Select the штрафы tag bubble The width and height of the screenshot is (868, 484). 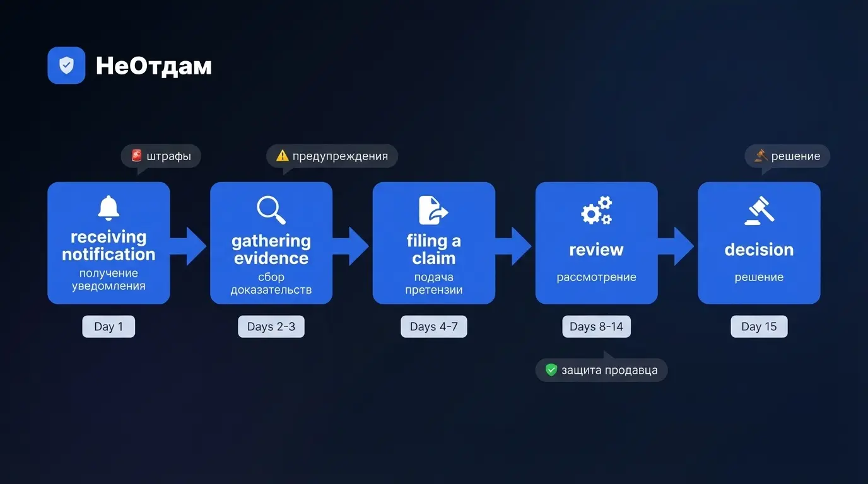(x=161, y=156)
